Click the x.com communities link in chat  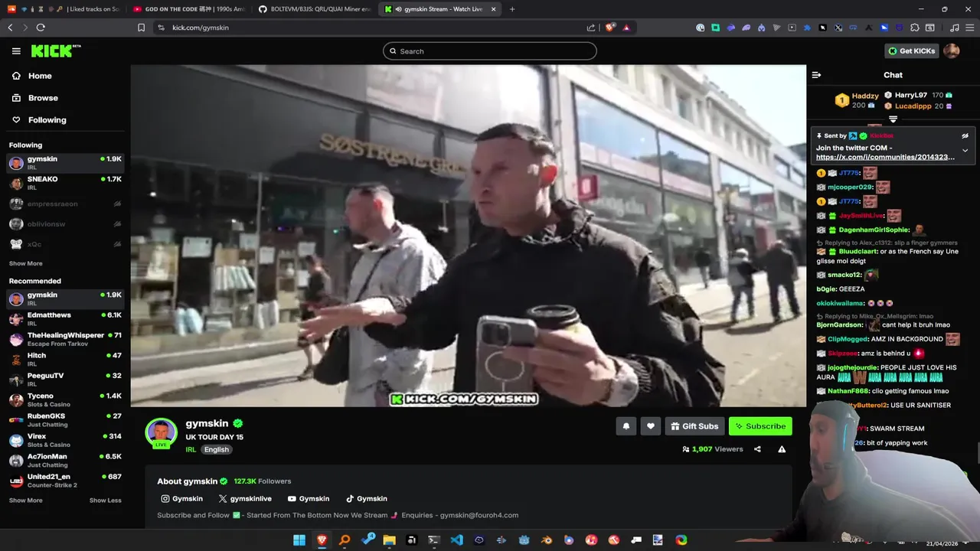(x=885, y=157)
